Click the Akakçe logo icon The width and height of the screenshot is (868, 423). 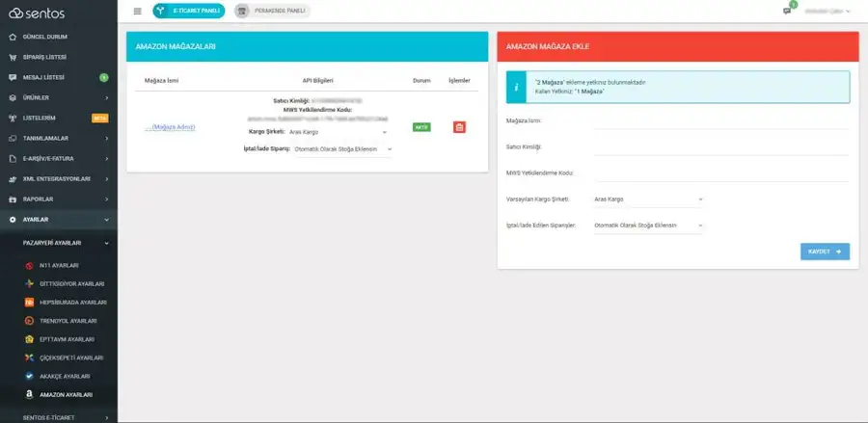coord(29,376)
